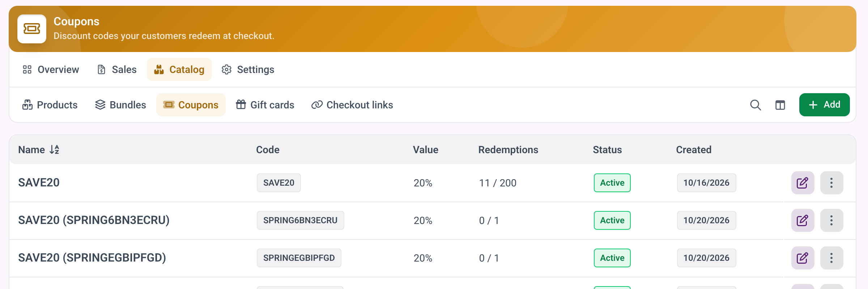The image size is (868, 289).
Task: Select the SAVE20 (SPRING6BN3ECRU) coupon name
Action: click(x=94, y=220)
